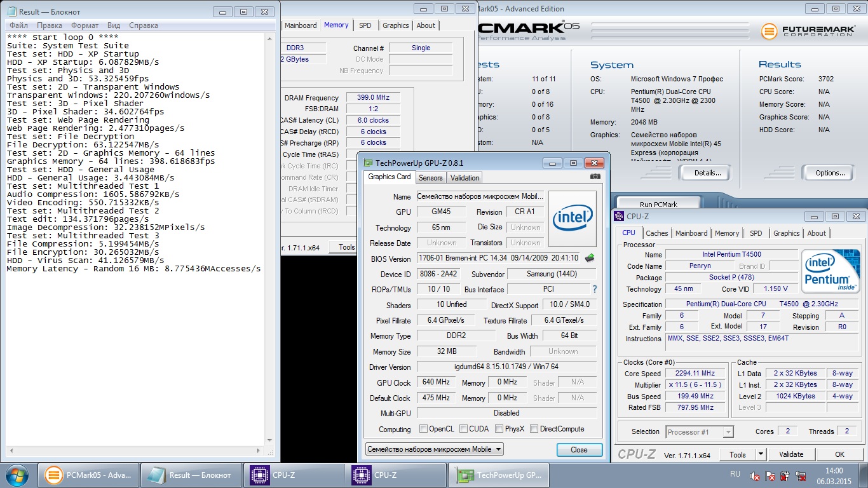Open the Processor #1 selection dropdown in CPU-Z
868x488 pixels.
700,431
